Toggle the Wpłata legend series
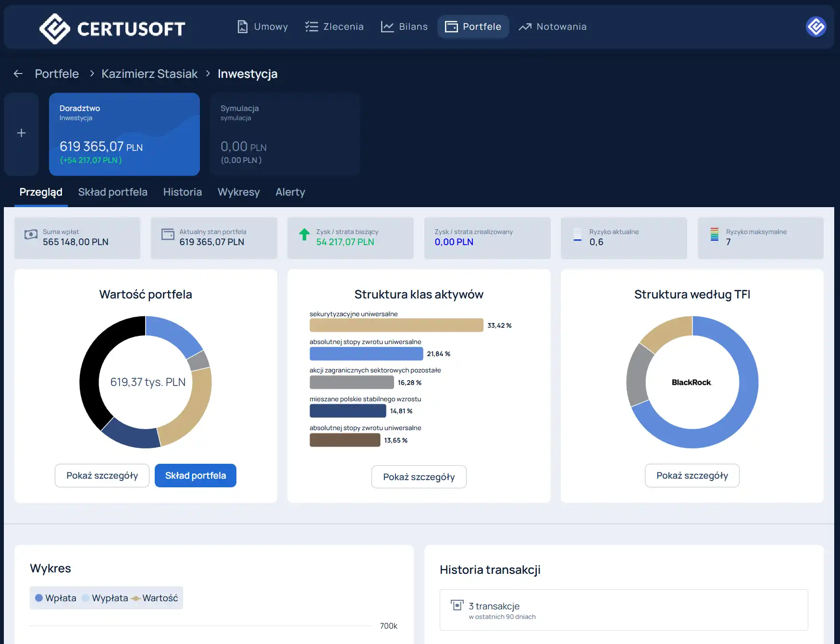The height and width of the screenshot is (644, 840). click(x=56, y=598)
